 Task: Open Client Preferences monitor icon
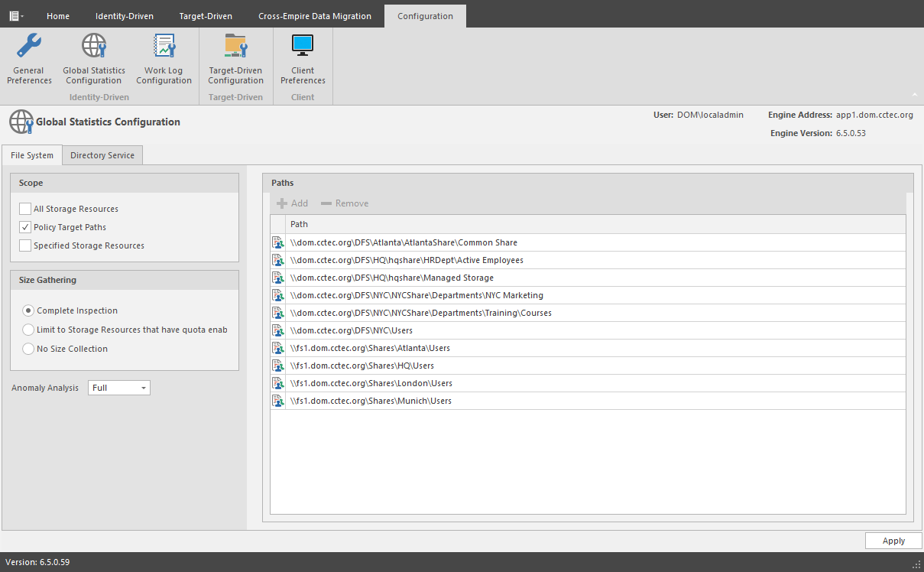click(x=303, y=47)
